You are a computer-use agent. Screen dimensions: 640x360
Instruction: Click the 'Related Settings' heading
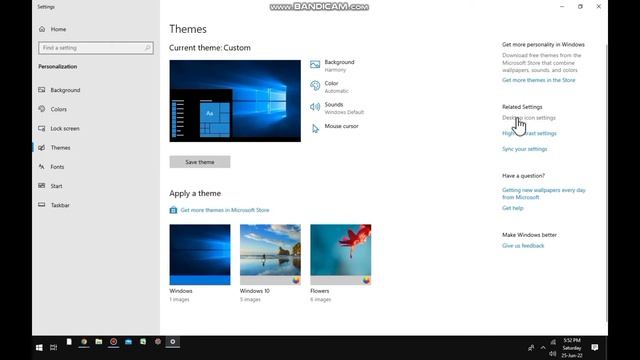pyautogui.click(x=522, y=107)
